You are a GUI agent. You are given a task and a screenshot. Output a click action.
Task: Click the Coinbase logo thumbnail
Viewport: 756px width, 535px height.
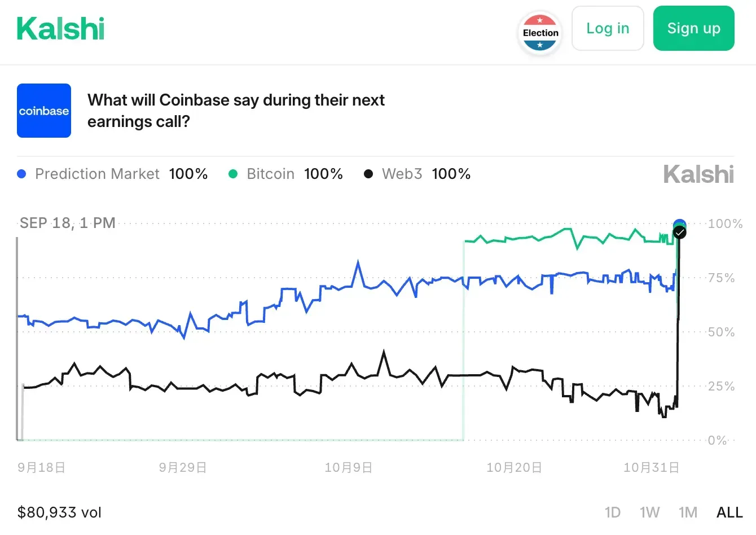44,111
